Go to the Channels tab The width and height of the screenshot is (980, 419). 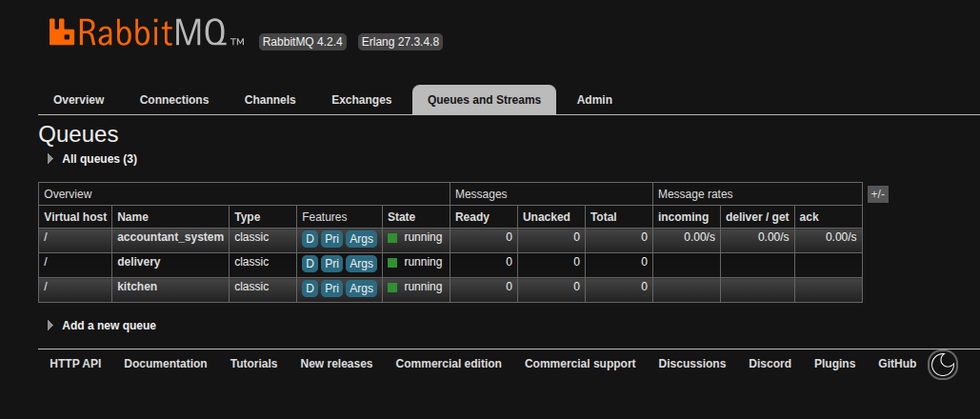click(x=270, y=100)
